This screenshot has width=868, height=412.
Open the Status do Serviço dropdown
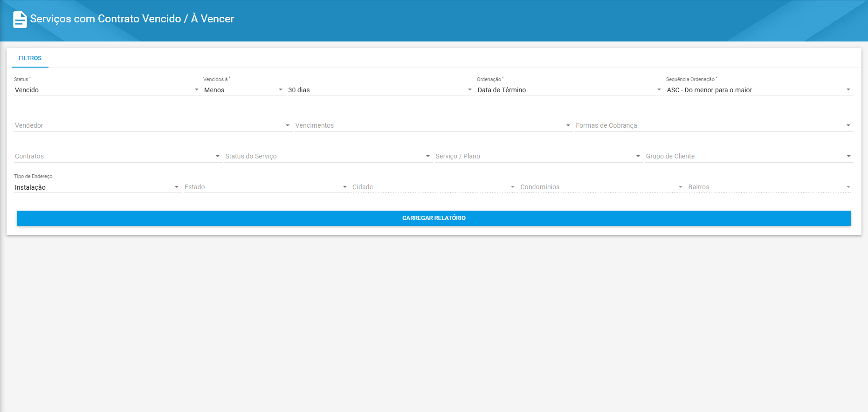(x=328, y=156)
